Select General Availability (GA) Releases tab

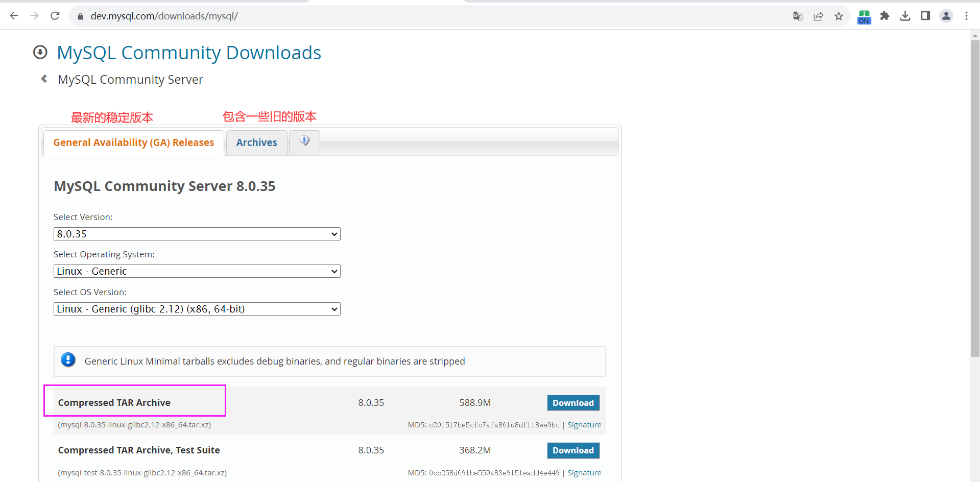tap(134, 142)
